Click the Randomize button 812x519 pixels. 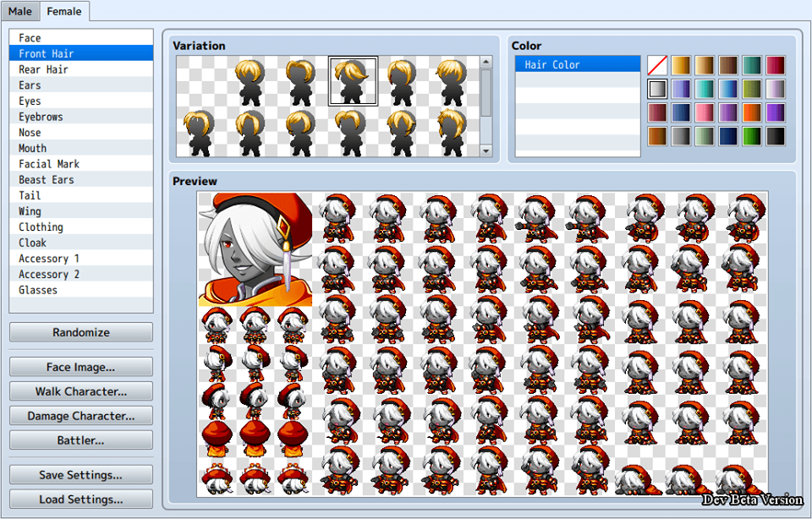(81, 332)
